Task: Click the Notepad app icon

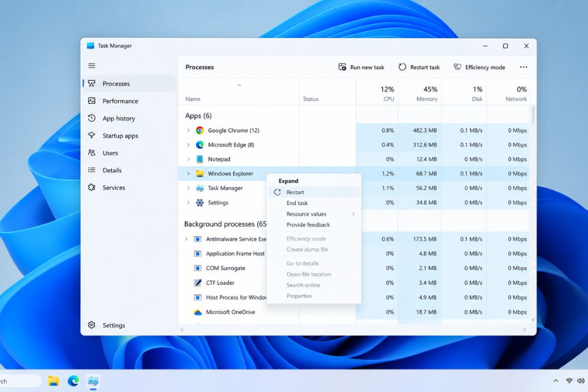Action: pos(200,159)
